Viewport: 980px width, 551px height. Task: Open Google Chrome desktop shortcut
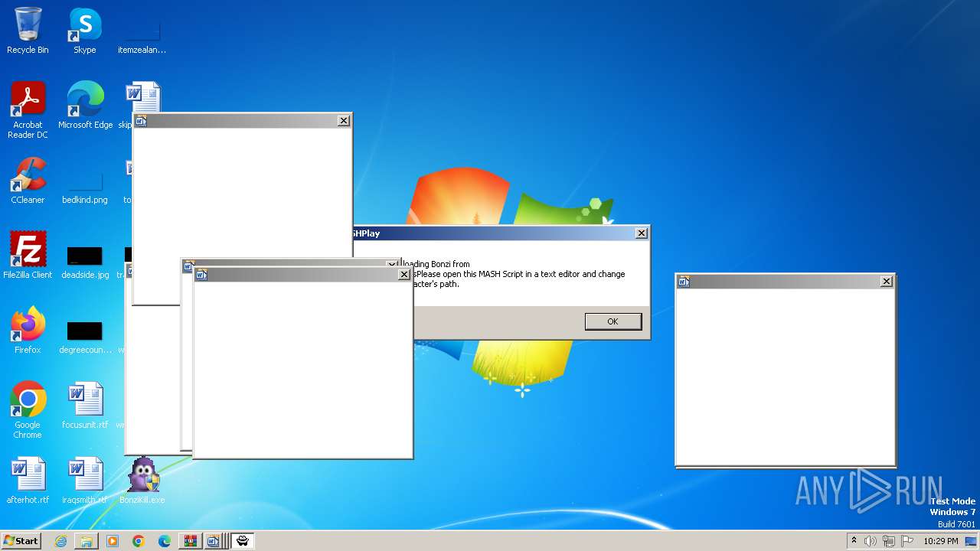click(28, 409)
